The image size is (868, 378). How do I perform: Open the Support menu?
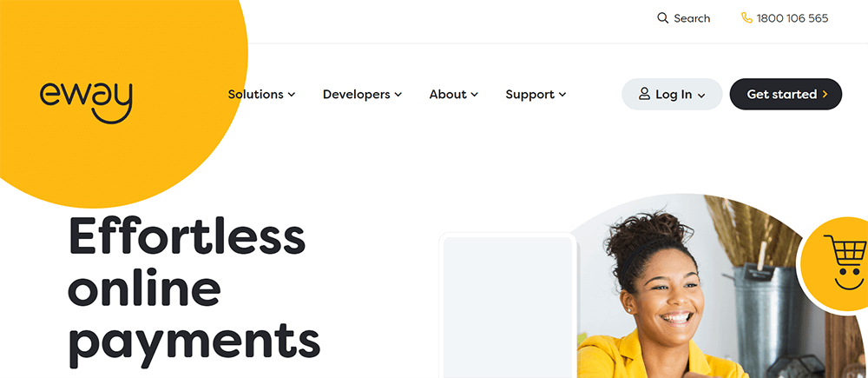click(536, 94)
